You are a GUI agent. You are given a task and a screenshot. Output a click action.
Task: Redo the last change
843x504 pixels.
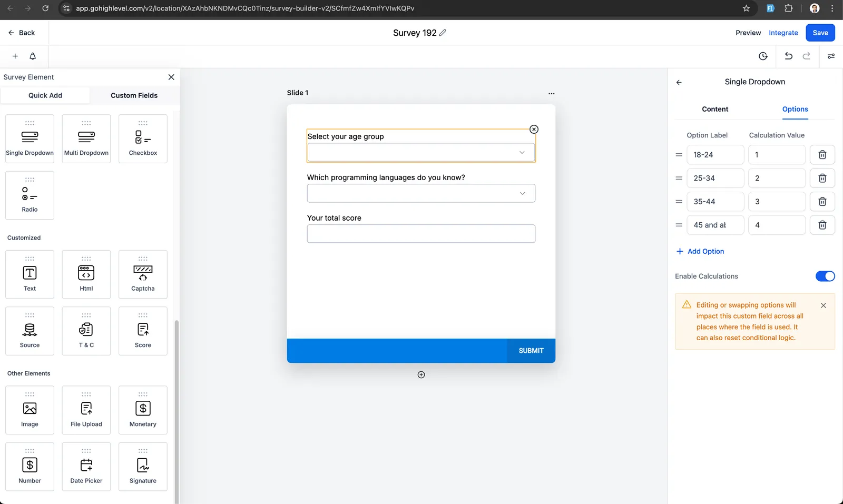(807, 56)
